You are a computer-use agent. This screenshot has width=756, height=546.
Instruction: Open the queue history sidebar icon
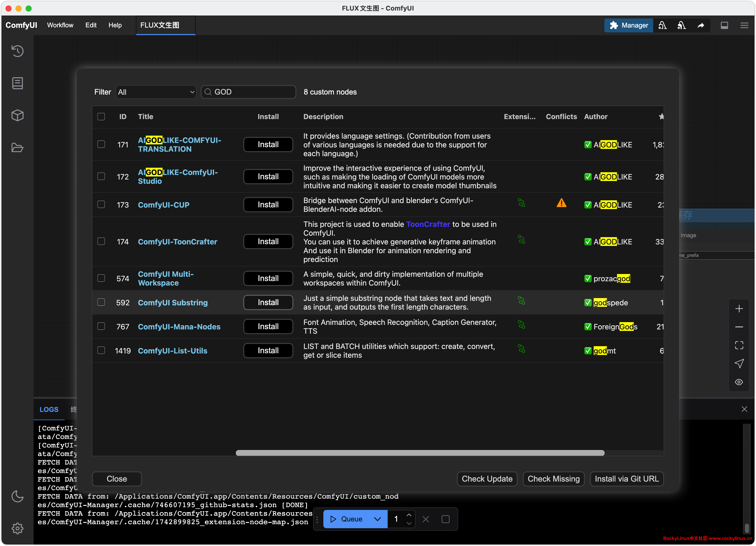(17, 51)
